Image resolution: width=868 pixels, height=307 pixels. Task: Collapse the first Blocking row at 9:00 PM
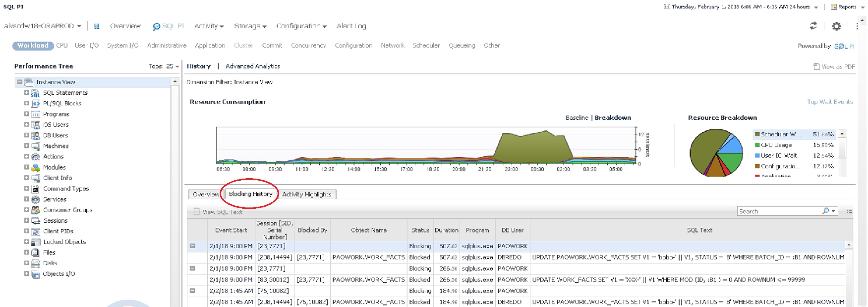(192, 246)
